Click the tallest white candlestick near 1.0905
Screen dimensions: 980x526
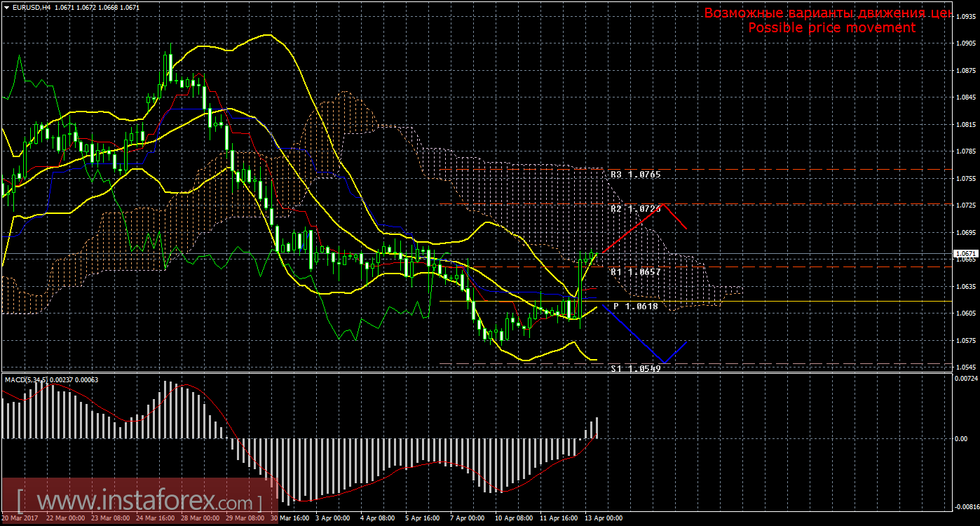(169, 65)
